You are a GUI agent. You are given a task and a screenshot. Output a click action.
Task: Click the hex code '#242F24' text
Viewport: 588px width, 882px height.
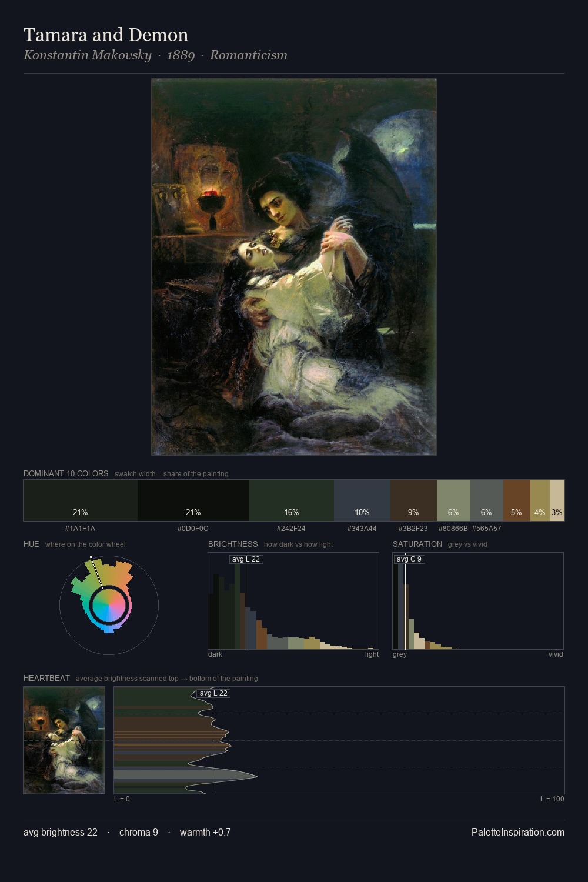click(291, 529)
